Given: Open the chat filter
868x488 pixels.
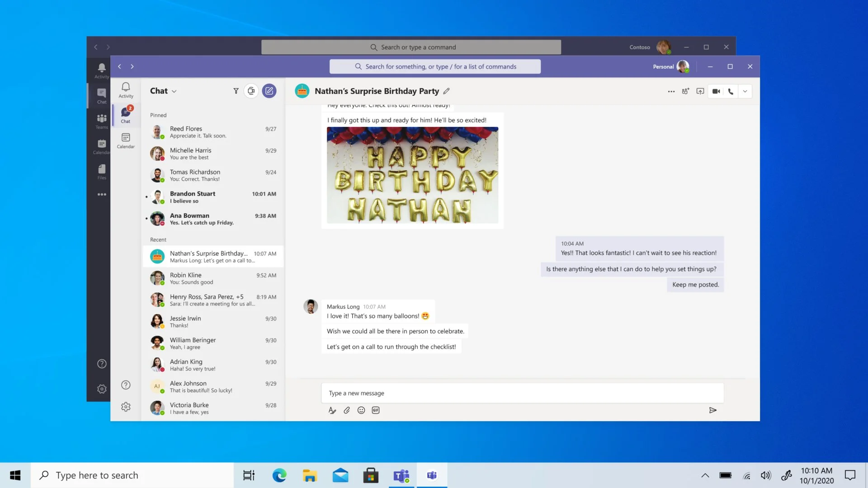Looking at the screenshot, I should (236, 91).
